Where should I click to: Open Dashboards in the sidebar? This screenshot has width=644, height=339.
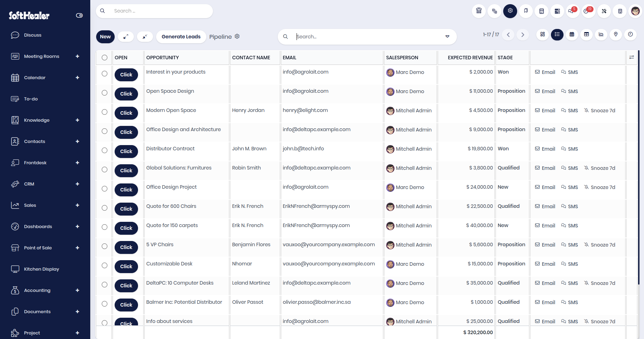38,226
